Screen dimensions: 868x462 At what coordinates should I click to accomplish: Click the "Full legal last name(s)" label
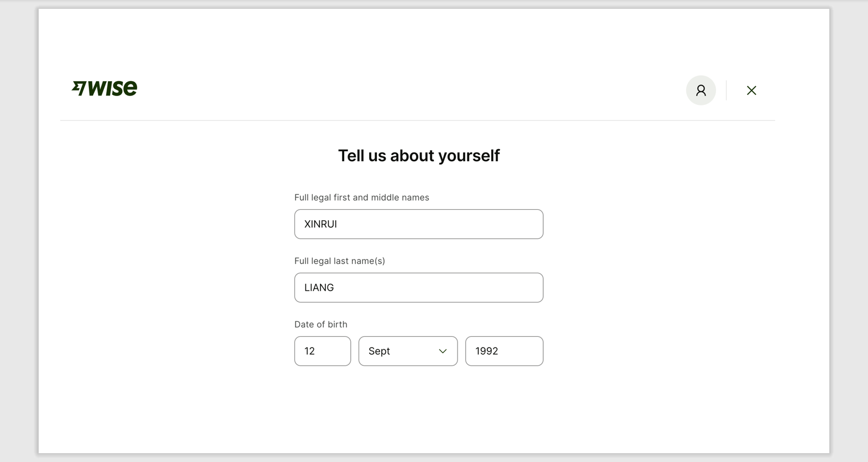click(339, 261)
